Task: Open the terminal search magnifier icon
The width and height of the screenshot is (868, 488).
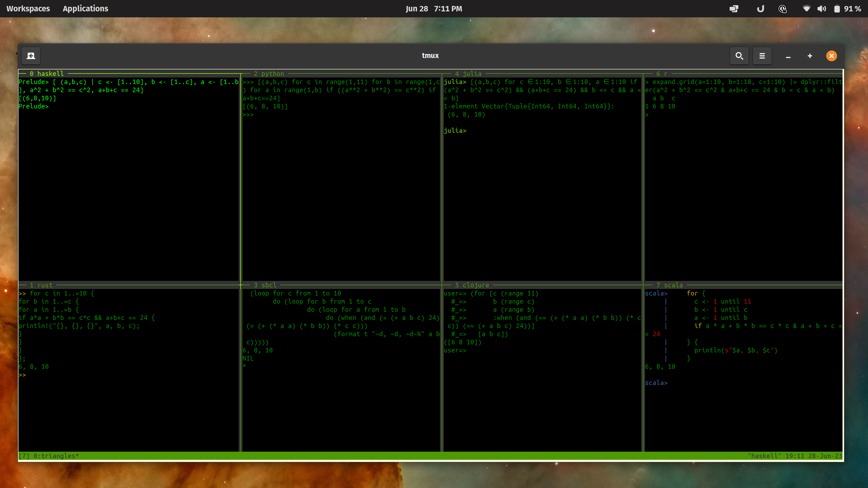Action: [739, 56]
